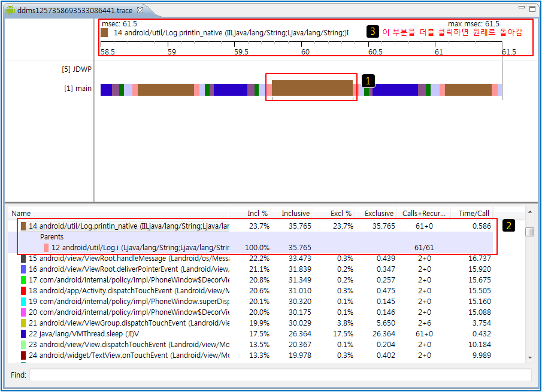Image resolution: width=542 pixels, height=392 pixels.
Task: Sort by the Inclusive column
Action: click(292, 214)
